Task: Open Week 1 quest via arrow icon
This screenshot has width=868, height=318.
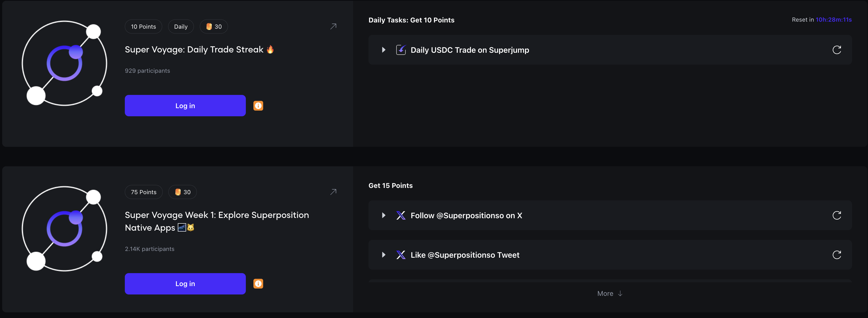Action: [333, 192]
